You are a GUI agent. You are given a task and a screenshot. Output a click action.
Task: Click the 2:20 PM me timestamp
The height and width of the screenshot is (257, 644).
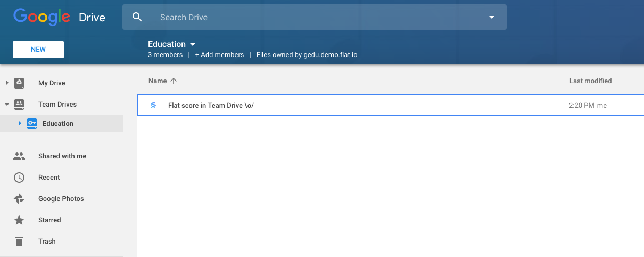tap(588, 106)
